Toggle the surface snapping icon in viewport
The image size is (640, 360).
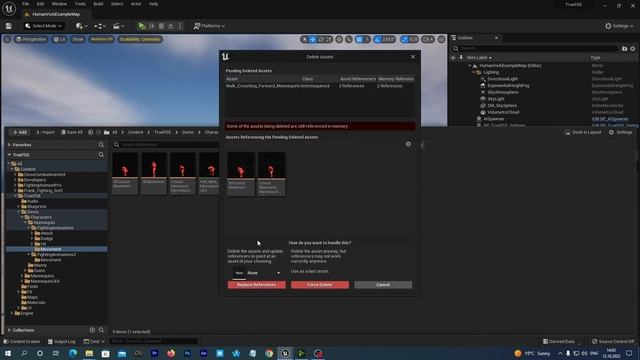coord(349,39)
